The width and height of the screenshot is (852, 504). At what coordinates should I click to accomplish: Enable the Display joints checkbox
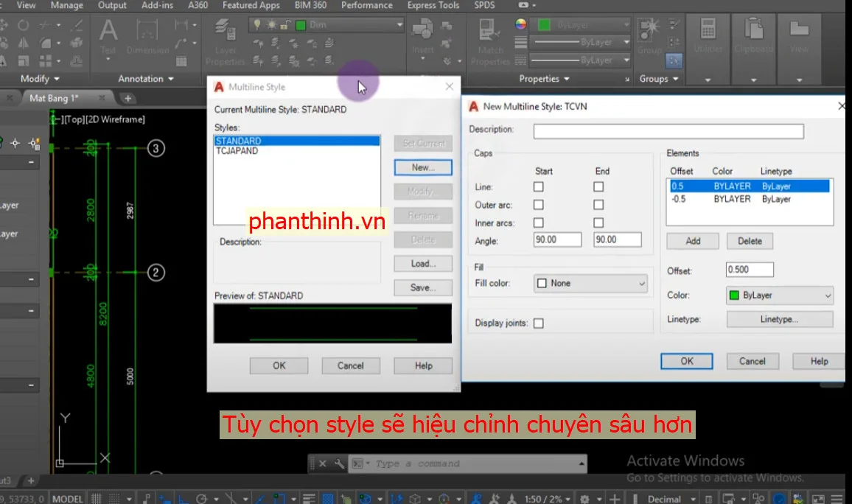point(539,323)
